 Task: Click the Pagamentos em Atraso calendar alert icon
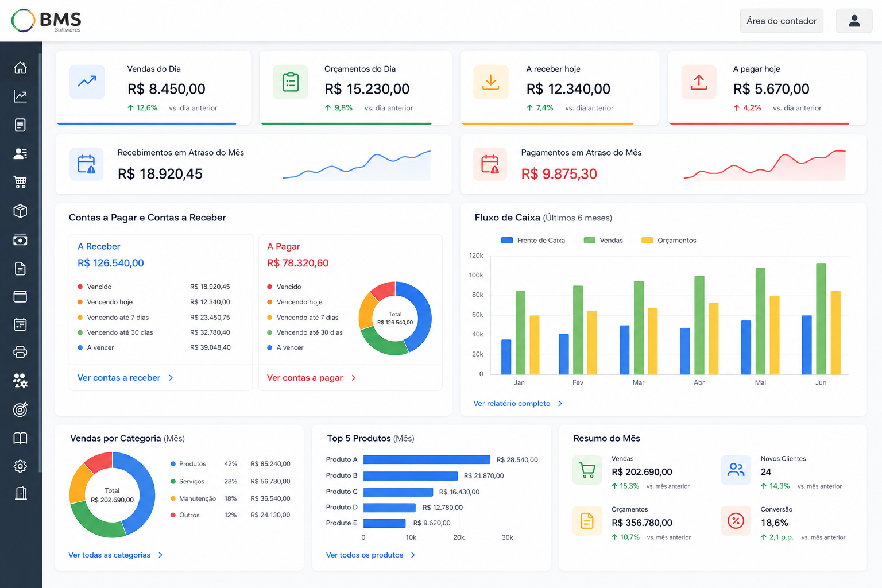click(x=490, y=164)
